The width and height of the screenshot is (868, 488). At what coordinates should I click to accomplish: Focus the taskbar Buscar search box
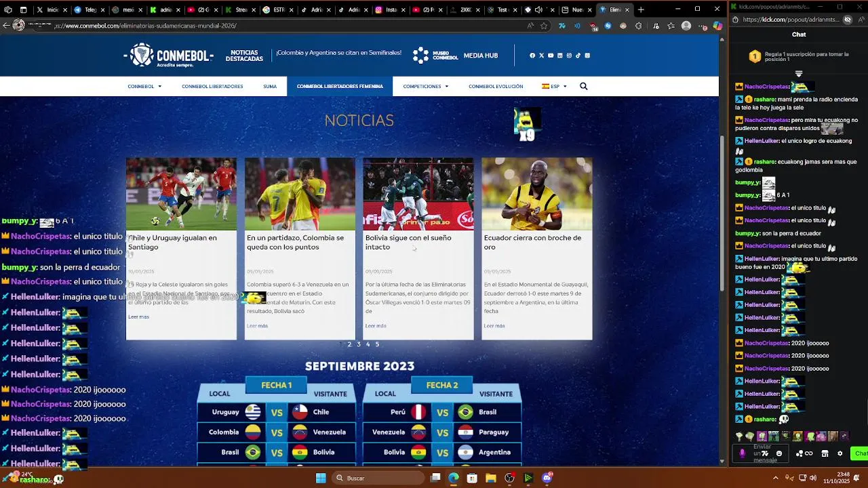(378, 478)
